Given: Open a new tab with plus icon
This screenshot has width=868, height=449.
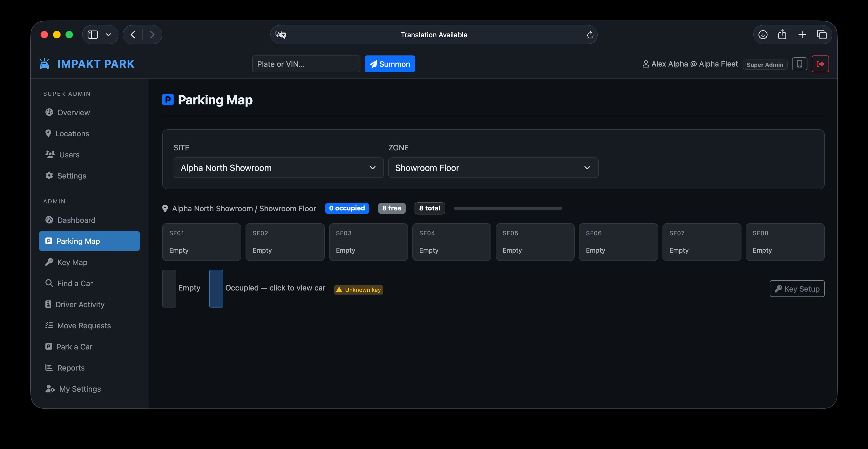Looking at the screenshot, I should pos(802,35).
